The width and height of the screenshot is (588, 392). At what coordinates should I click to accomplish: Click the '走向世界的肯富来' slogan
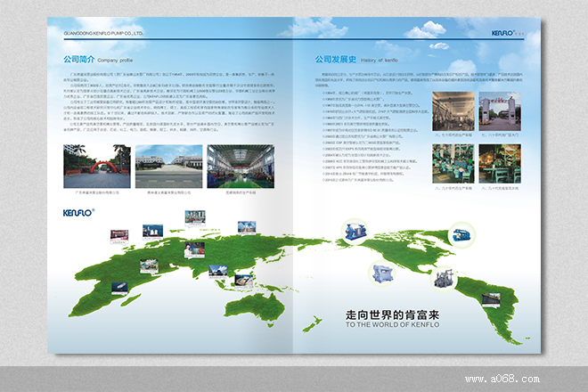(392, 314)
